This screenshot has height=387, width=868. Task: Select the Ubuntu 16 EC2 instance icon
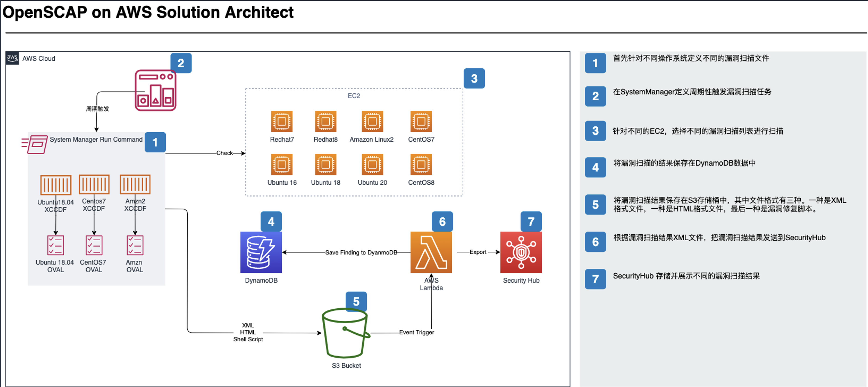point(282,165)
